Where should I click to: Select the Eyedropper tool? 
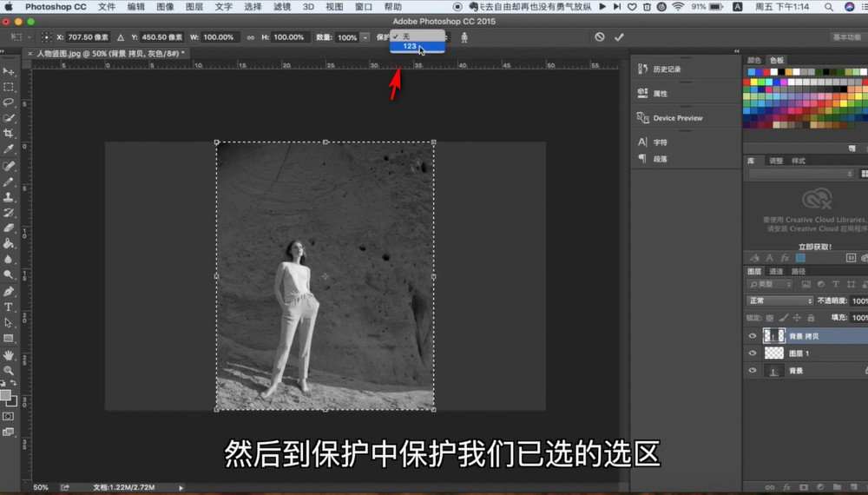9,149
